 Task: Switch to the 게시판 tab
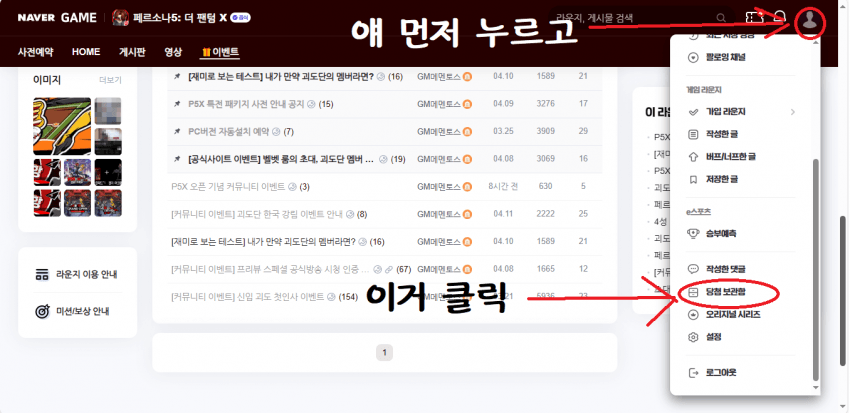click(132, 52)
